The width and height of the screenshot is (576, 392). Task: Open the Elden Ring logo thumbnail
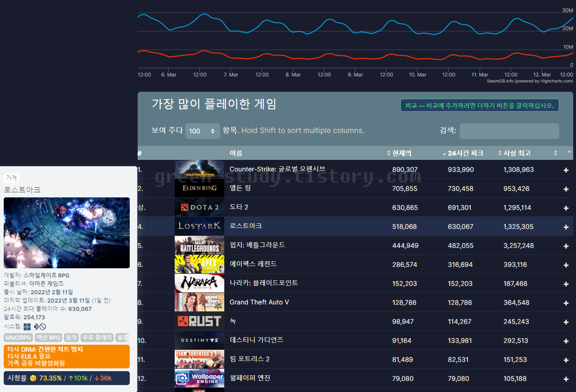click(x=199, y=189)
